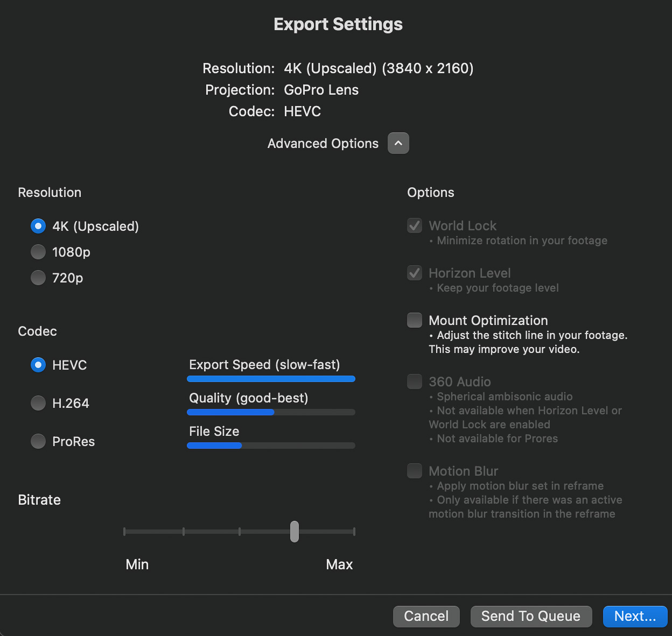
Task: Click the Quality (good-best) bar
Action: 271,412
